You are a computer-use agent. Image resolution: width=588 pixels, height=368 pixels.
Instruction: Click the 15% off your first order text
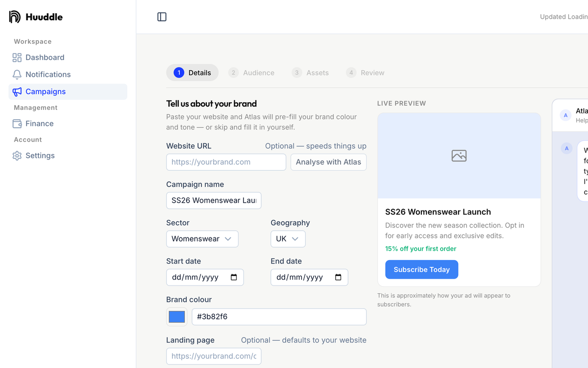point(421,249)
